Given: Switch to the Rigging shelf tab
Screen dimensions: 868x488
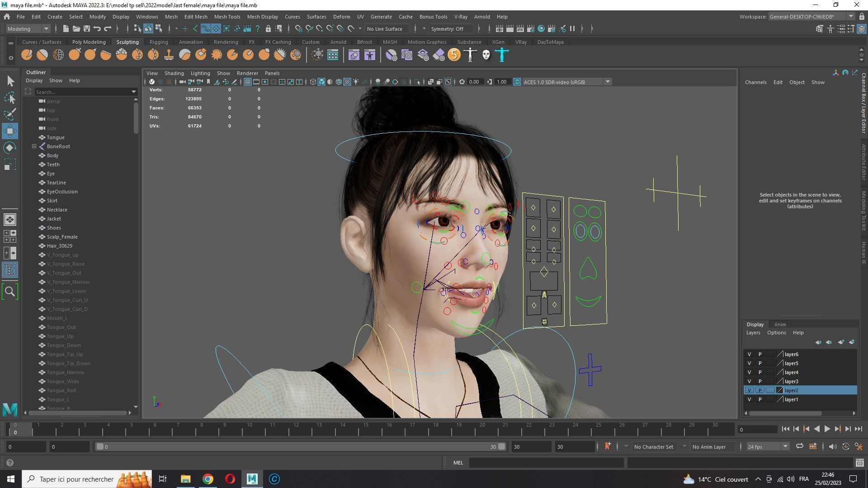Looking at the screenshot, I should click(158, 42).
